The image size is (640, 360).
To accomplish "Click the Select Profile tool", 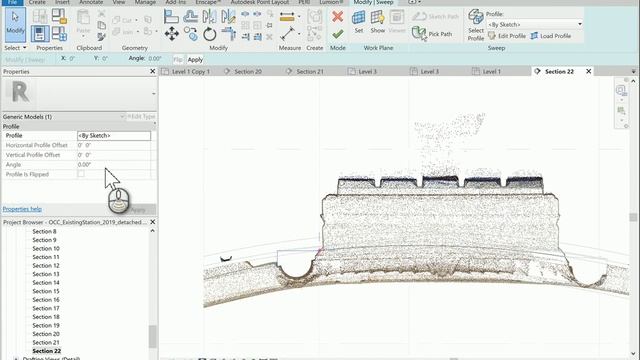I will pos(476,25).
